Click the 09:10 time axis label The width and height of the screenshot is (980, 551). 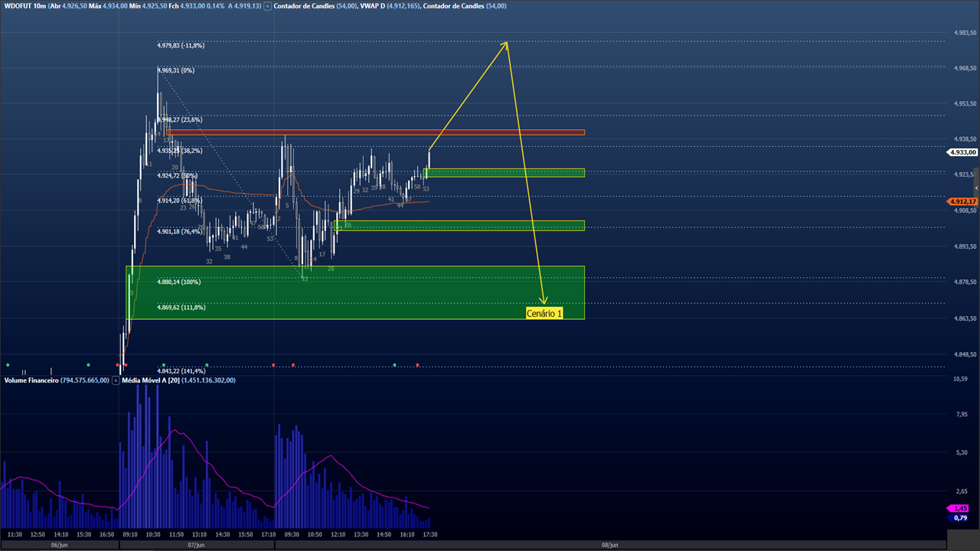click(x=130, y=534)
